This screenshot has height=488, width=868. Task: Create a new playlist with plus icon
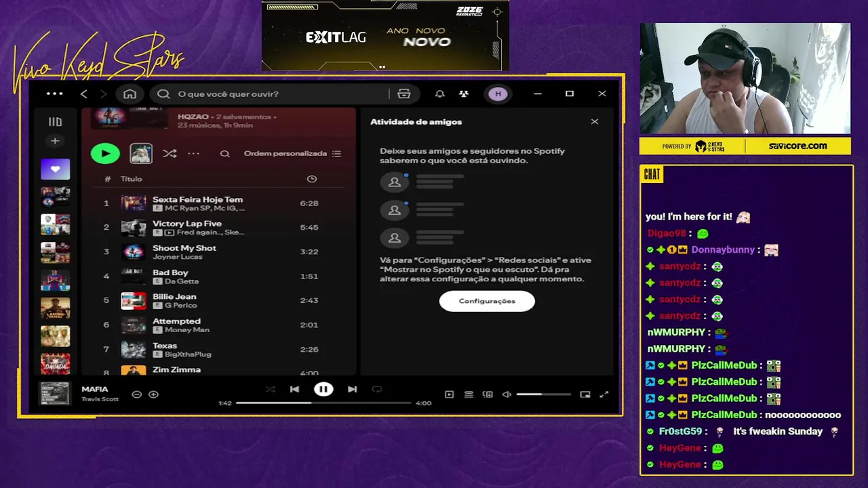click(x=55, y=141)
